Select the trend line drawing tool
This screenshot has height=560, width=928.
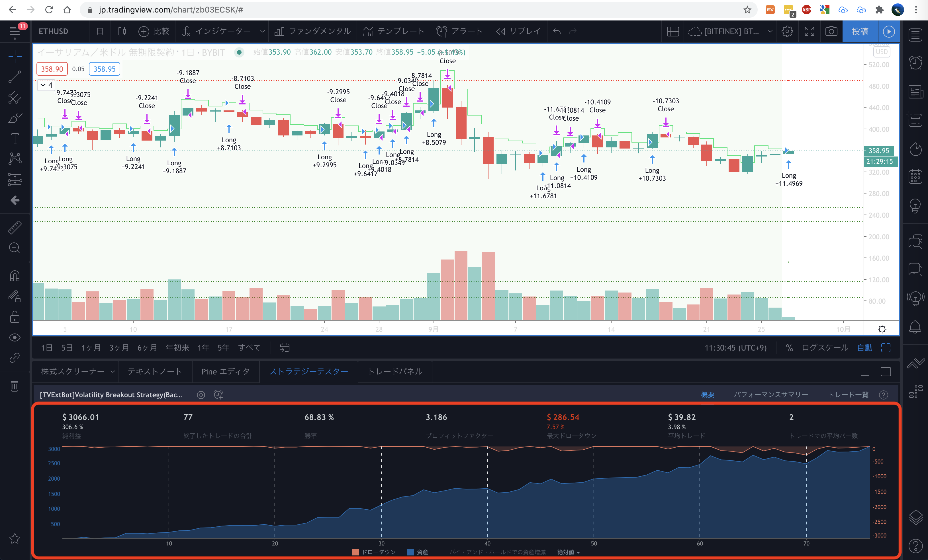pyautogui.click(x=15, y=77)
